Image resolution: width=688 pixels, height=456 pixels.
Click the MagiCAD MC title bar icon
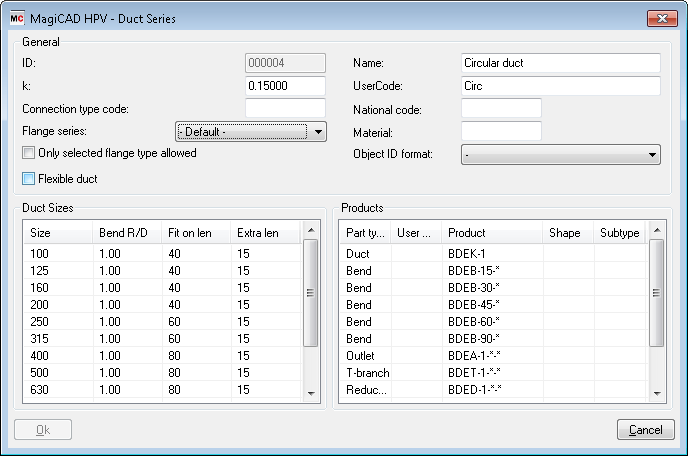(17, 18)
